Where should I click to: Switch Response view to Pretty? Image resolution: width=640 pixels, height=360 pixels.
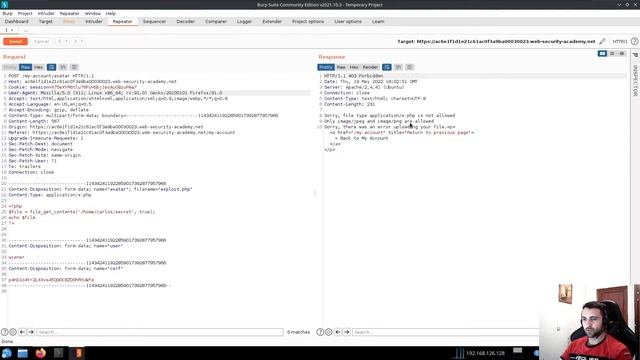coord(326,67)
